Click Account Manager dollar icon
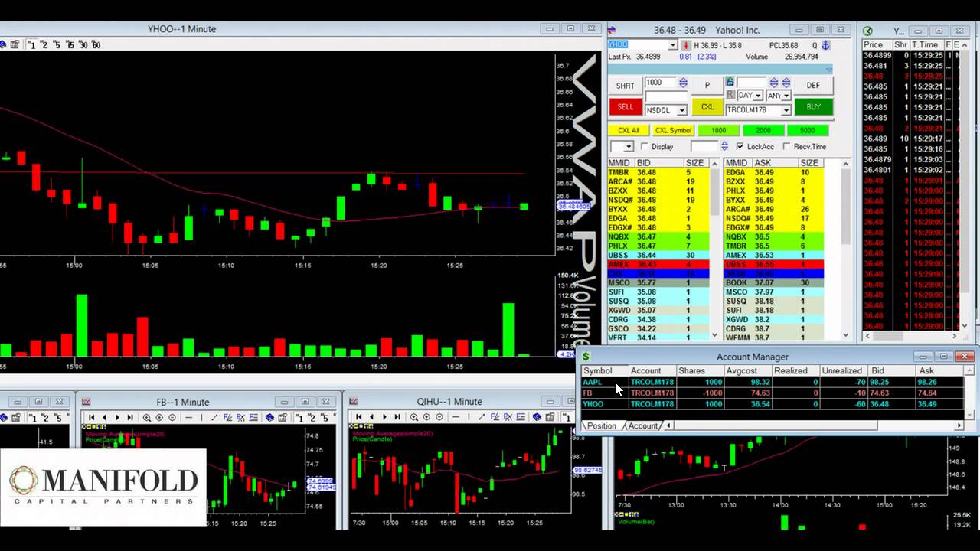Viewport: 980px width, 551px height. coord(586,356)
